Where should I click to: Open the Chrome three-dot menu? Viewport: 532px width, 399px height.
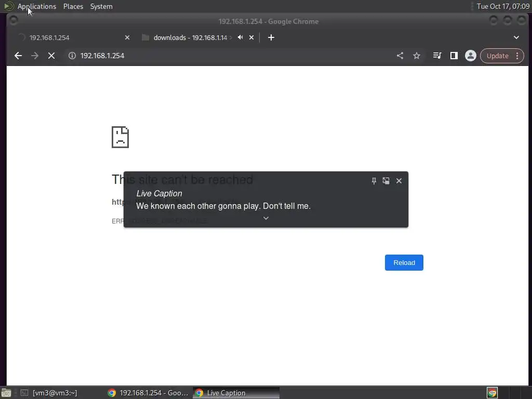517,56
